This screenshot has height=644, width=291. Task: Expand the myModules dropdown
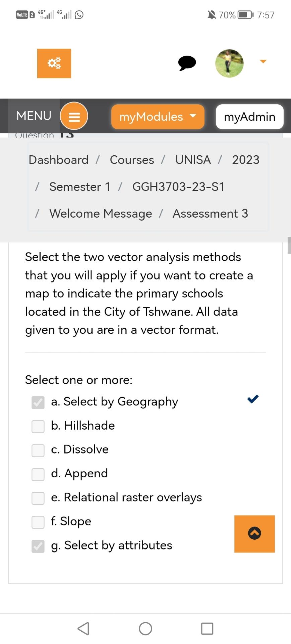(x=158, y=117)
